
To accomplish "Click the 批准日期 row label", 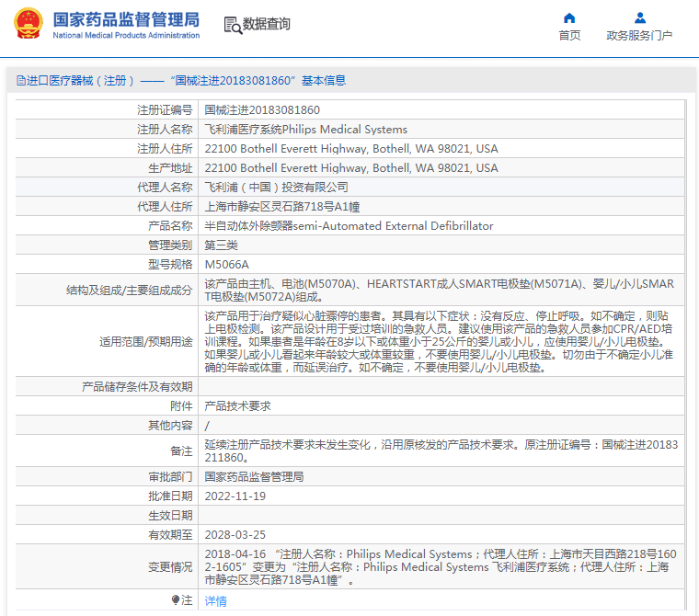I will click(x=170, y=496).
